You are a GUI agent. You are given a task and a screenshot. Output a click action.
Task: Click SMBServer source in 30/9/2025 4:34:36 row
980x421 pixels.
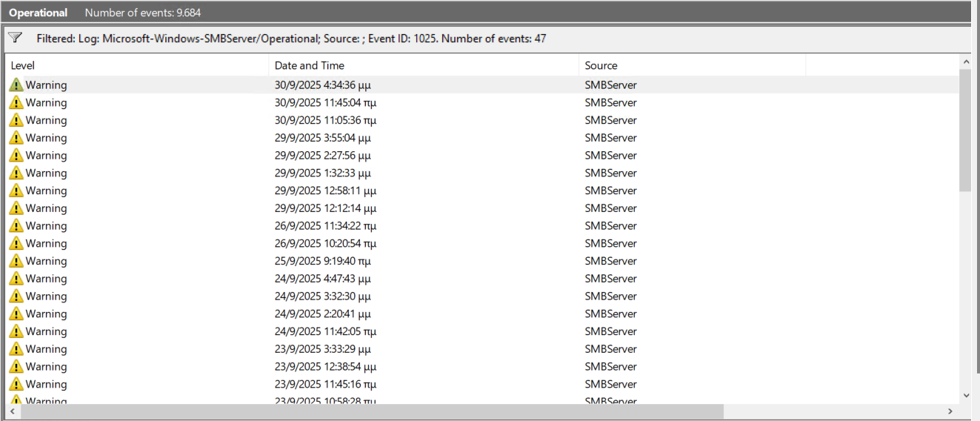610,85
